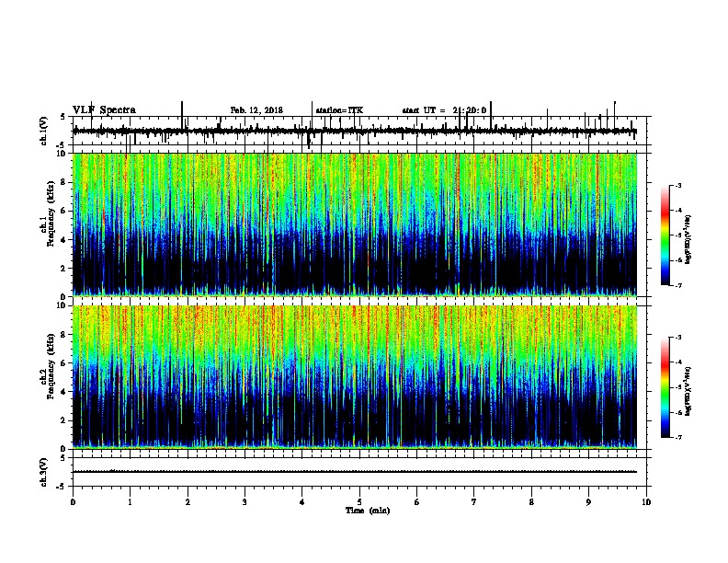The image size is (728, 563).
Task: Select the "start UT = 21:20:0" header text
Action: pos(444,110)
